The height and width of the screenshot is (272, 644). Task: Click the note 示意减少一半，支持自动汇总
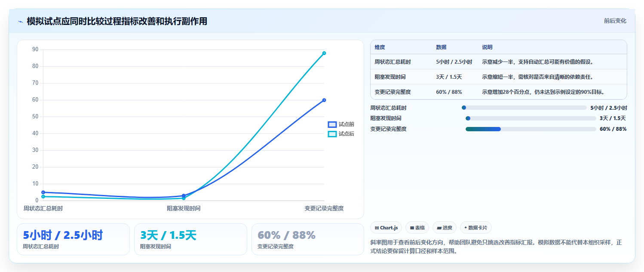(x=538, y=62)
